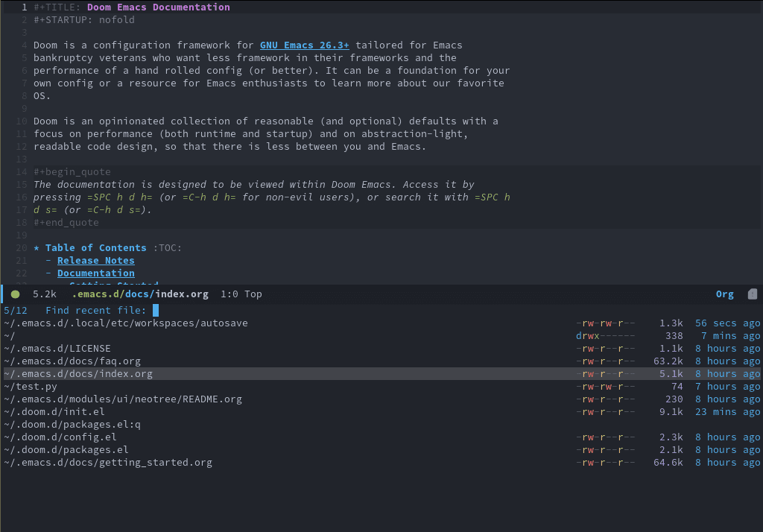The width and height of the screenshot is (763, 532).
Task: Choose ~/.doom.d/init.el from the list
Action: pyautogui.click(x=54, y=412)
